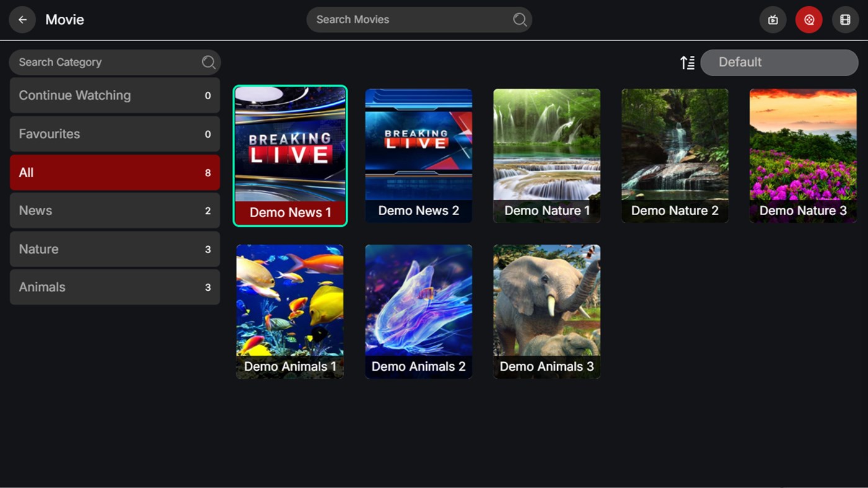Open the Demo Animals 2 poster
Viewport: 868px width, 488px height.
coord(418,311)
